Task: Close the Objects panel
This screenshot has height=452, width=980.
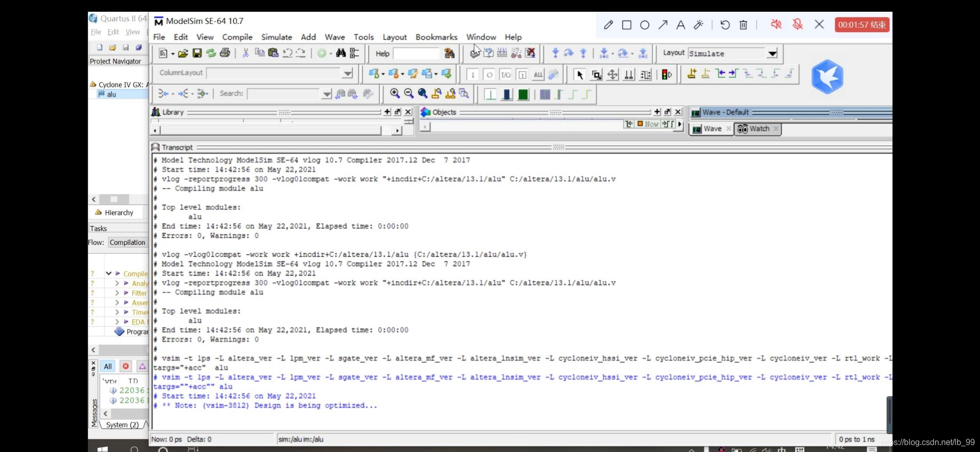Action: (678, 112)
